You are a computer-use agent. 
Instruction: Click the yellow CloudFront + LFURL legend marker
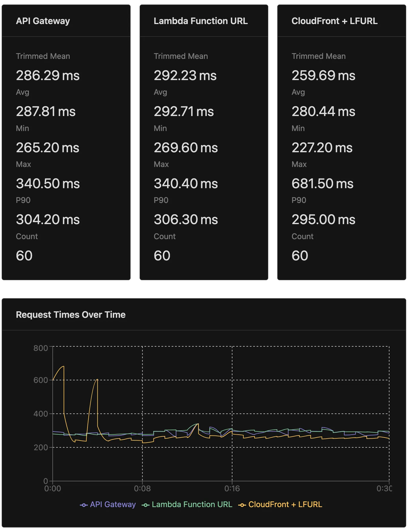242,505
